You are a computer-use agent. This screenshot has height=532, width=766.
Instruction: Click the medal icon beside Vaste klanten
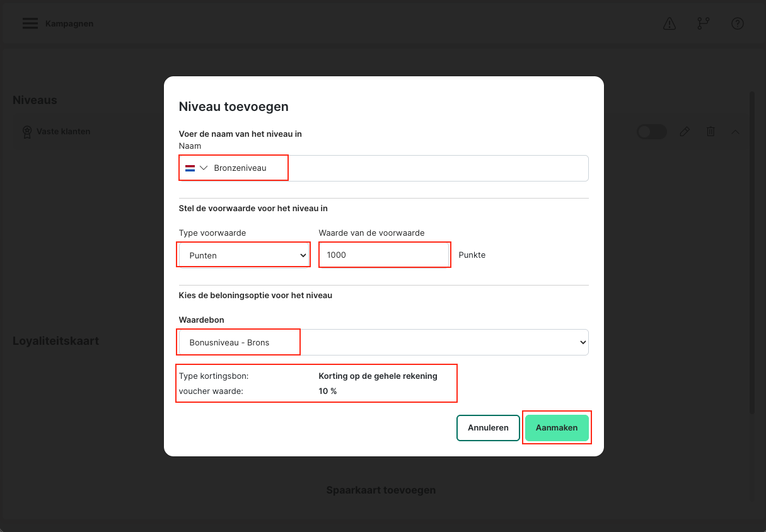click(27, 132)
